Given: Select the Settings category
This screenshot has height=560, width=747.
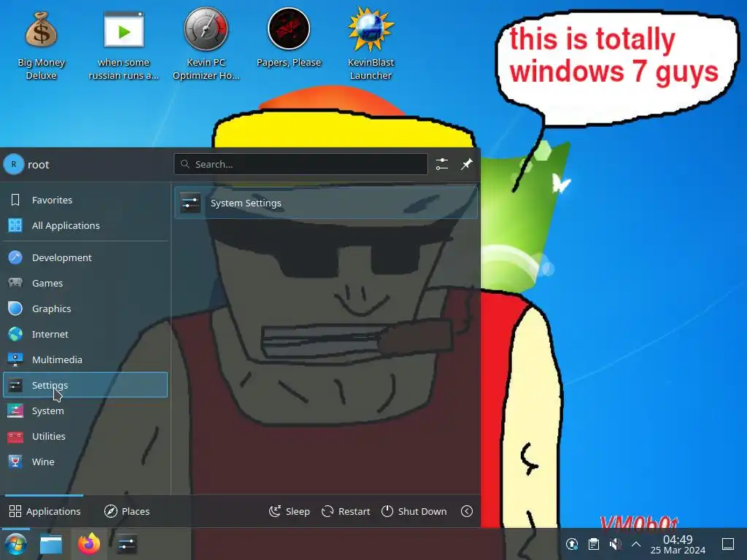Looking at the screenshot, I should pyautogui.click(x=85, y=385).
